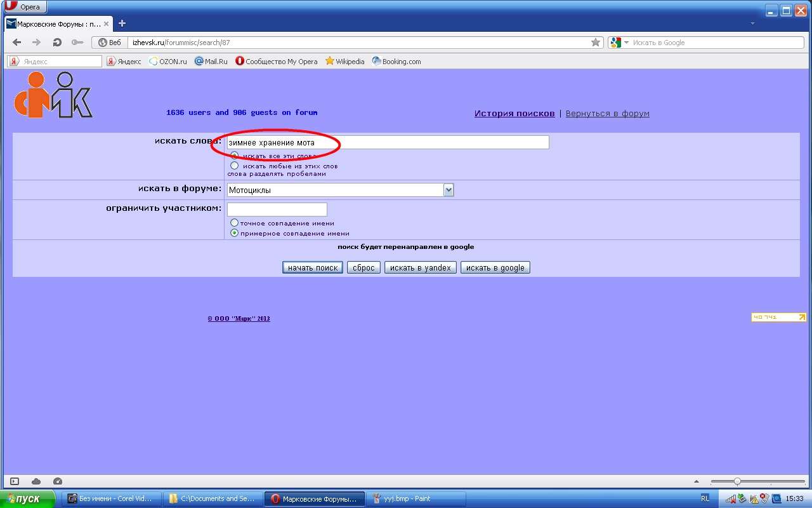Image resolution: width=812 pixels, height=508 pixels.
Task: Click the Reload page icon
Action: [x=57, y=43]
